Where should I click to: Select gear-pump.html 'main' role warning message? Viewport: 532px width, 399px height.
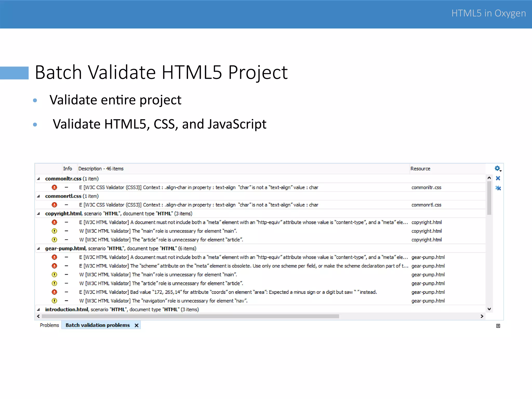[x=158, y=275]
